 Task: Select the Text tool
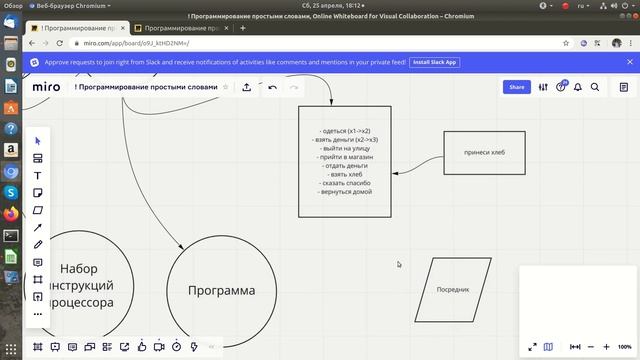click(38, 176)
